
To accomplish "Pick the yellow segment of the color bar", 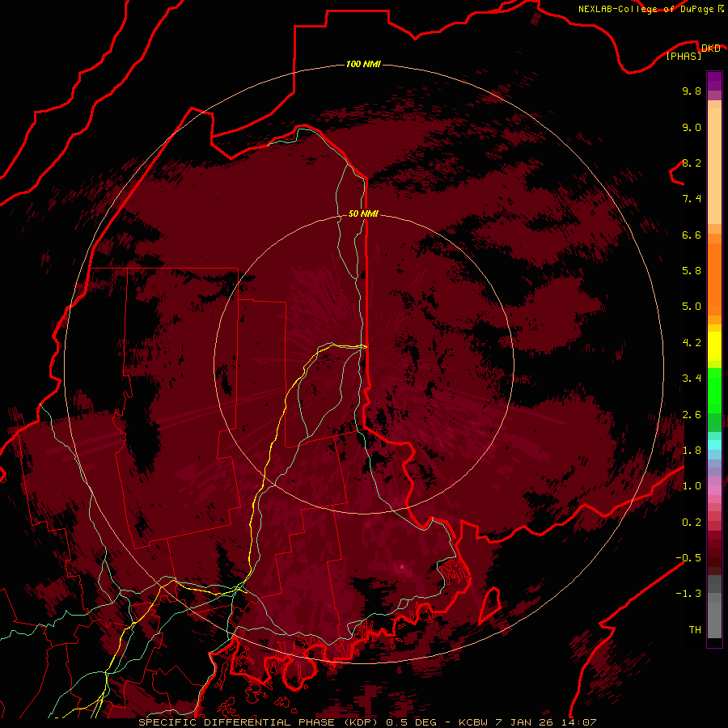I will [714, 346].
